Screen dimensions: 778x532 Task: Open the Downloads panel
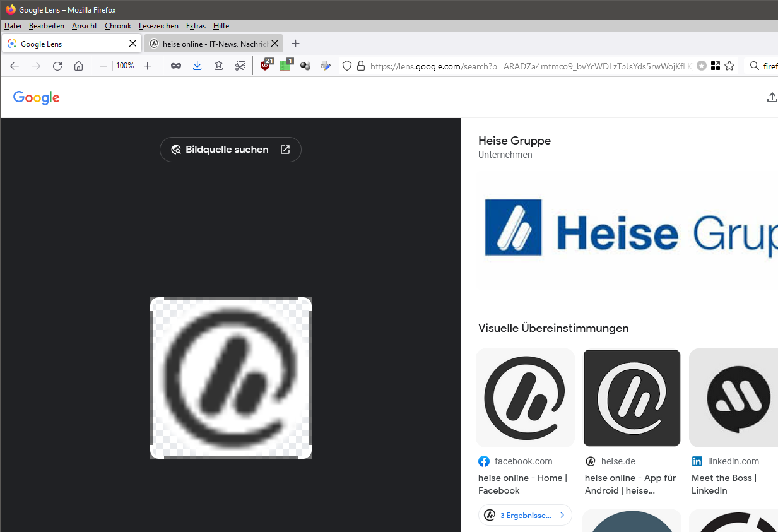pos(197,66)
